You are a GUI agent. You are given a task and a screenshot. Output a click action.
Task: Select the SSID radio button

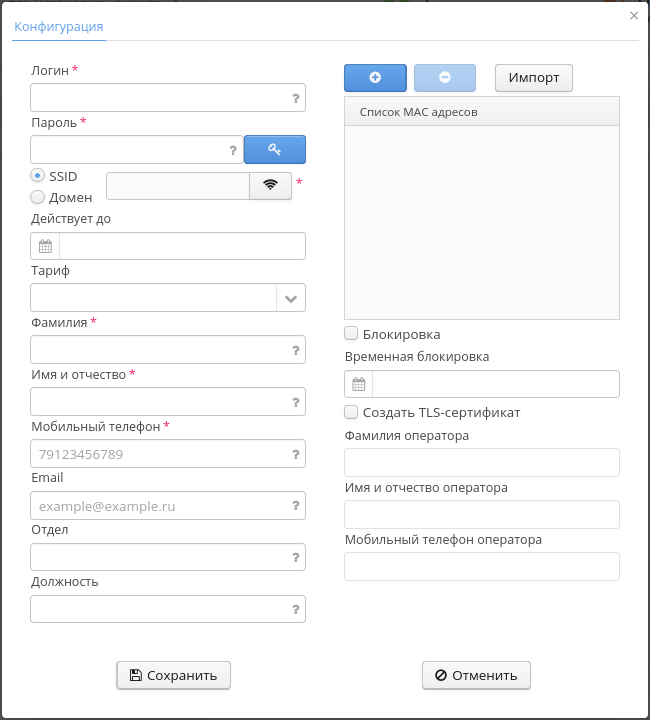pos(38,176)
